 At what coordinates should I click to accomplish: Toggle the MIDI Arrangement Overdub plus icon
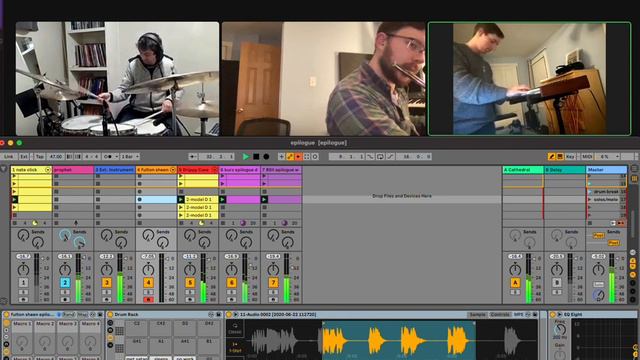pos(281,156)
